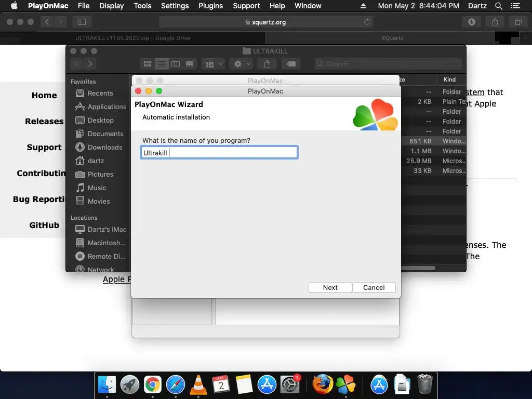Open the Apple menu

(x=14, y=6)
